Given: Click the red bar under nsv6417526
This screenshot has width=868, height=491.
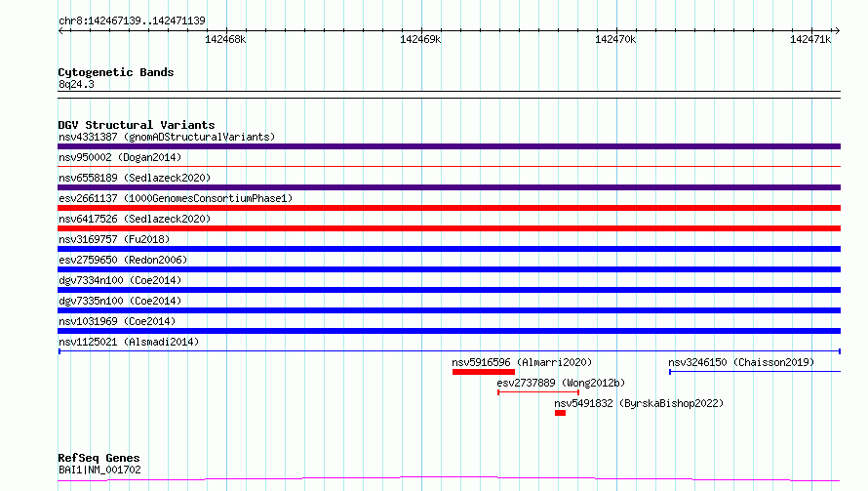Looking at the screenshot, I should coord(449,228).
